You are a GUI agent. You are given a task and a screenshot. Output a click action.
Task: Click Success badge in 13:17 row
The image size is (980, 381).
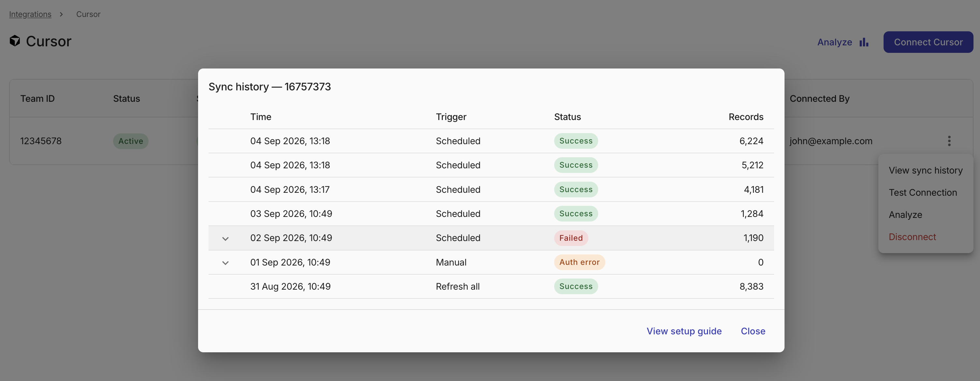[x=576, y=189]
